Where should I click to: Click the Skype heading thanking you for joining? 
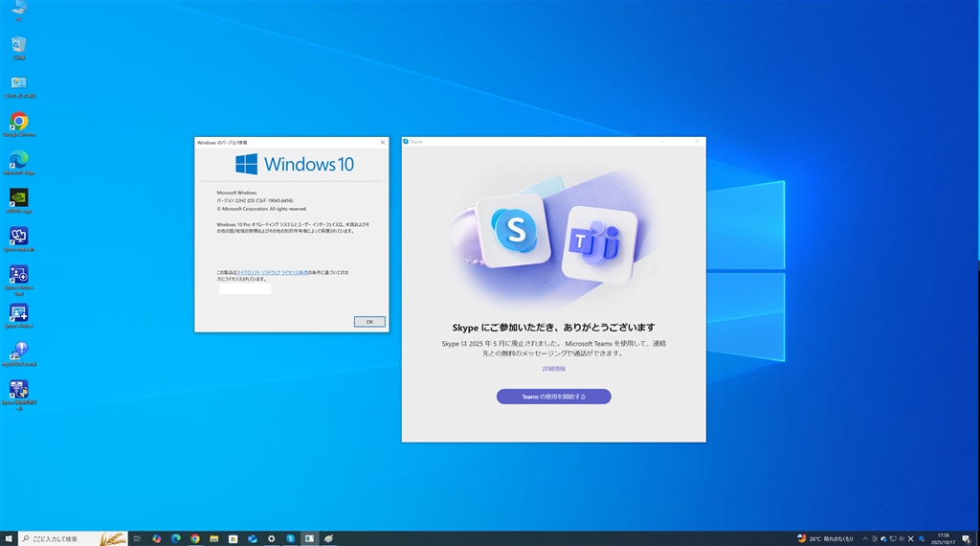coord(554,327)
